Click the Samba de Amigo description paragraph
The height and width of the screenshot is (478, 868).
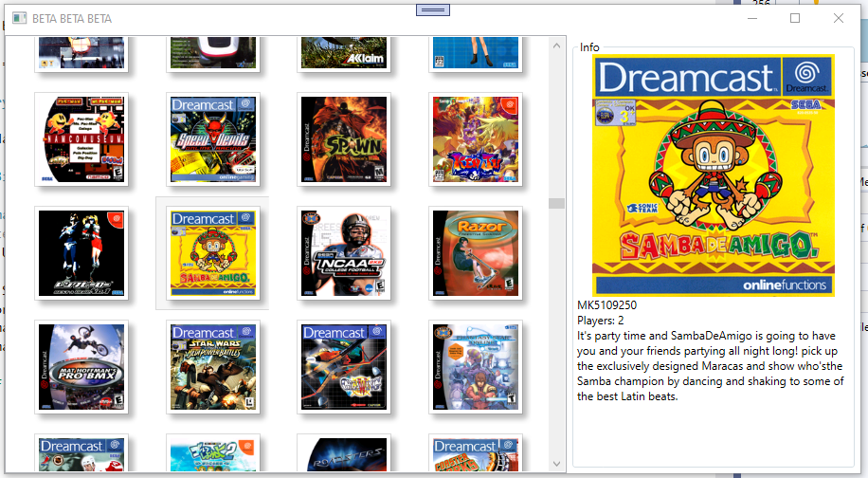coord(711,366)
